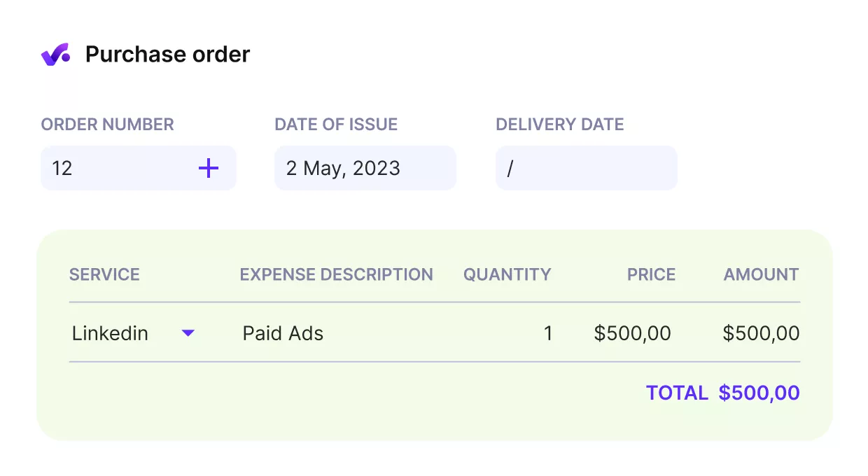Click the Purchase order title

tap(167, 53)
